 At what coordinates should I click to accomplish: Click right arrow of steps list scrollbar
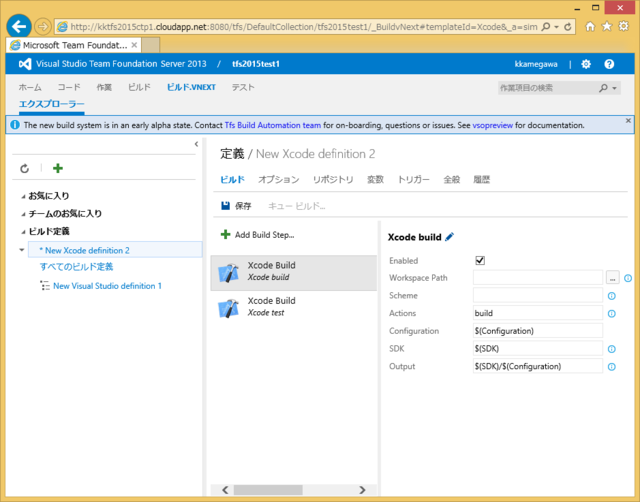tap(362, 490)
